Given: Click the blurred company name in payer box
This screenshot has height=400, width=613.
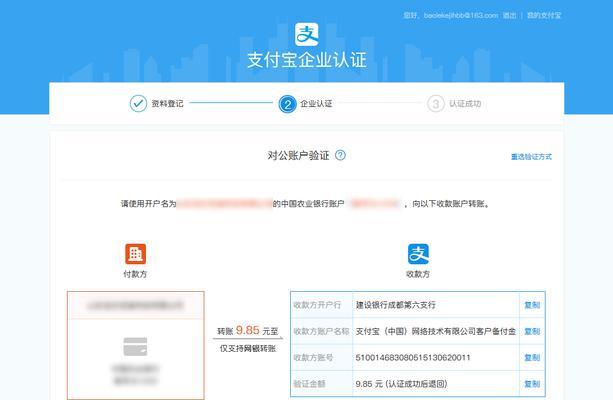Looking at the screenshot, I should (135, 305).
